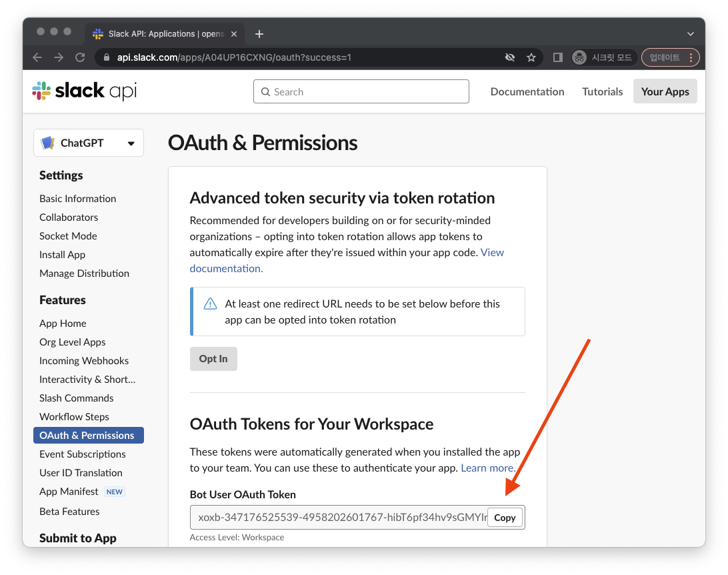Screen dimensions: 728x575
Task: Click the crossed-eye tracking protection icon
Action: pos(510,57)
